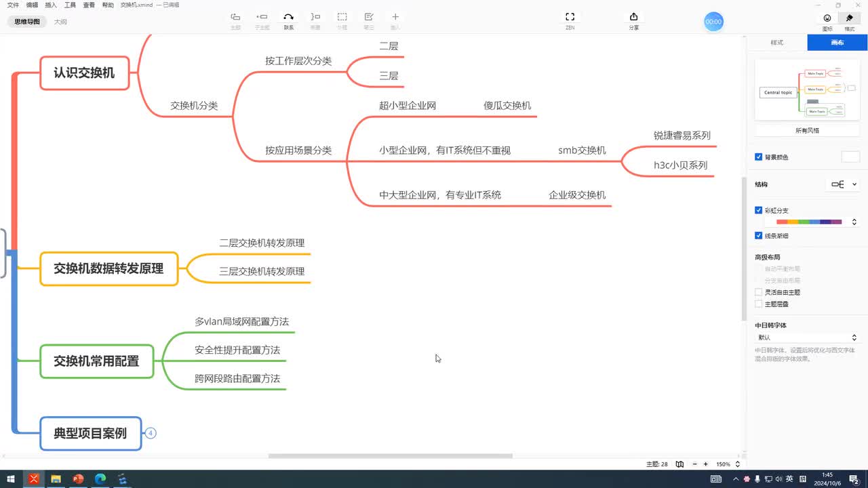
Task: Toggle the Rainbow Branch (彩虹分支) checkbox
Action: pos(759,210)
